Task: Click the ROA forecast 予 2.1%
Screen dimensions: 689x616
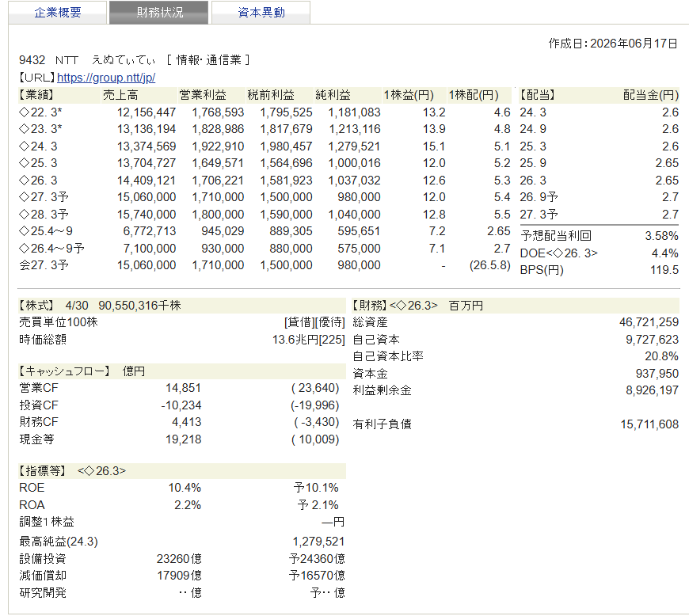Action: tap(318, 505)
